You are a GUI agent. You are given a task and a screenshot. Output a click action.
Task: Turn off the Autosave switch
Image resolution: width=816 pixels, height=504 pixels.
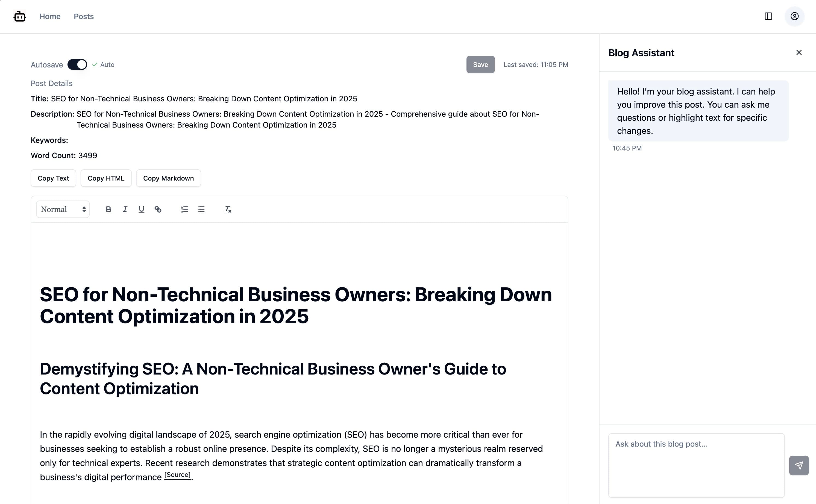coord(77,64)
